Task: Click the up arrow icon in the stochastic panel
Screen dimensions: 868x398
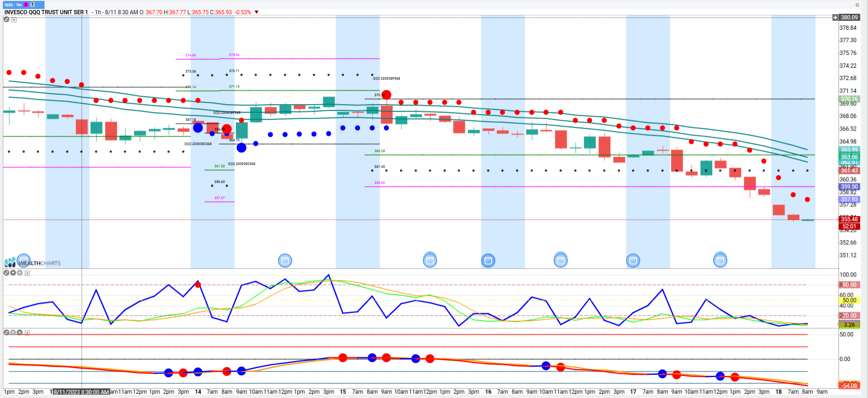Action: tap(20, 273)
